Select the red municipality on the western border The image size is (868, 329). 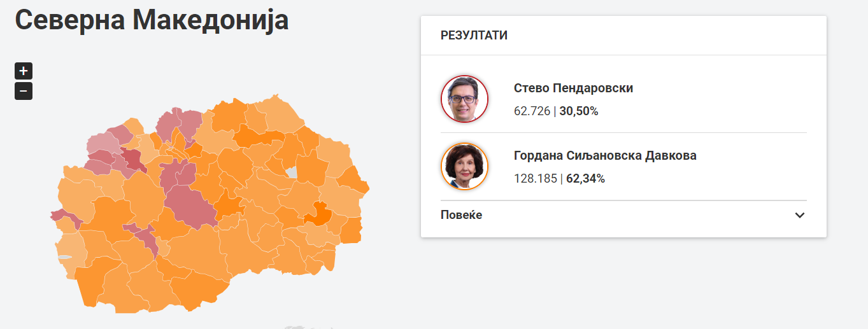point(64,217)
